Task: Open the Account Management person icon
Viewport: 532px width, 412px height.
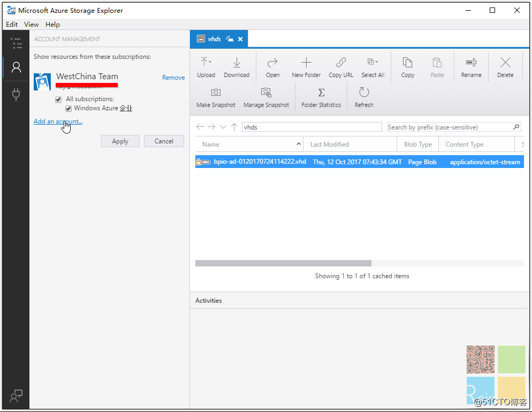Action: click(x=16, y=67)
